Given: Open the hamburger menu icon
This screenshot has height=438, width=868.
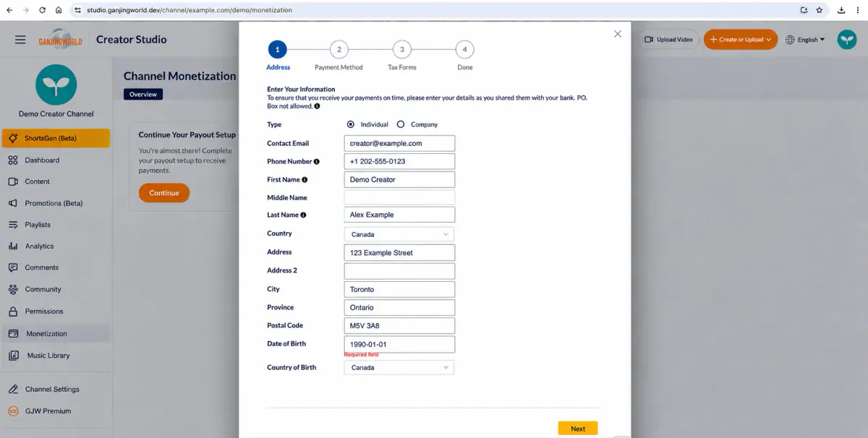Looking at the screenshot, I should pyautogui.click(x=20, y=40).
